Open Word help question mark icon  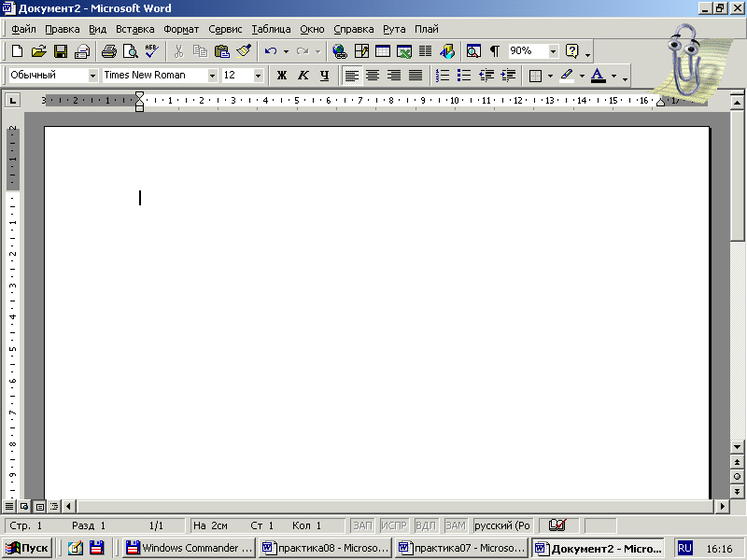571,51
